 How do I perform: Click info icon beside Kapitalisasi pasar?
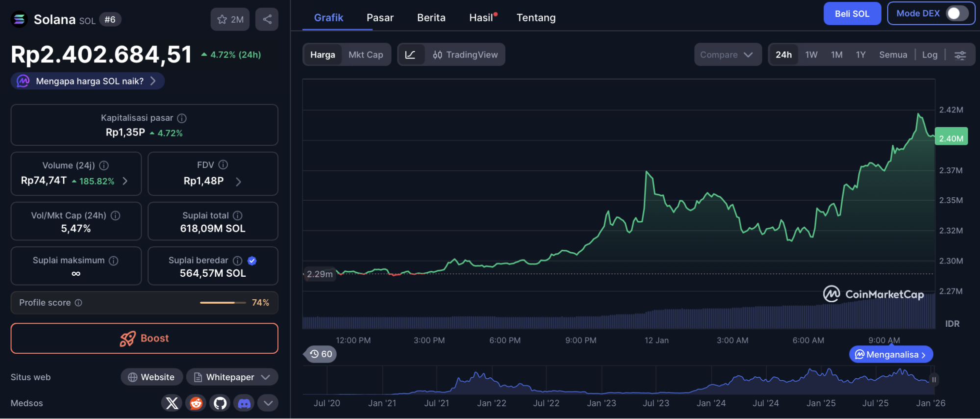[x=182, y=118]
